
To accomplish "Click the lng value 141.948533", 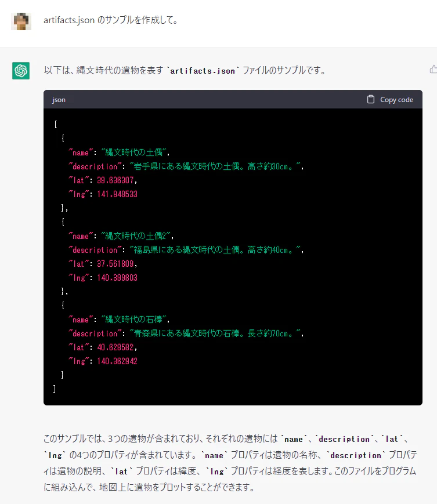I will (x=117, y=194).
